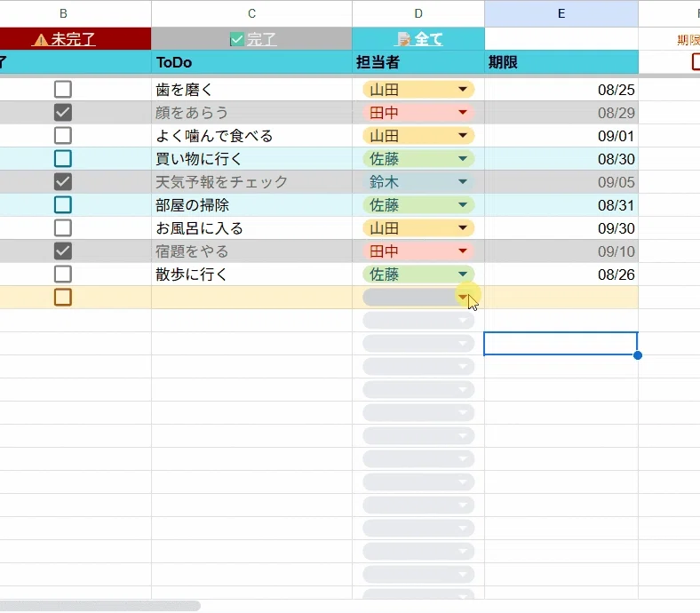Click the horizontal scrollbar thumb
Viewport: 700px width, 613px height.
(100, 606)
